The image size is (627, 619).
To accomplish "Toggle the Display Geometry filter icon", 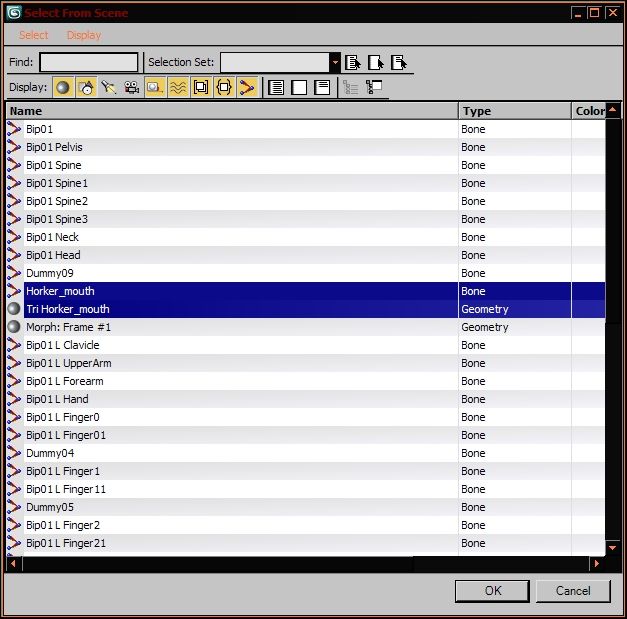I will coord(63,87).
